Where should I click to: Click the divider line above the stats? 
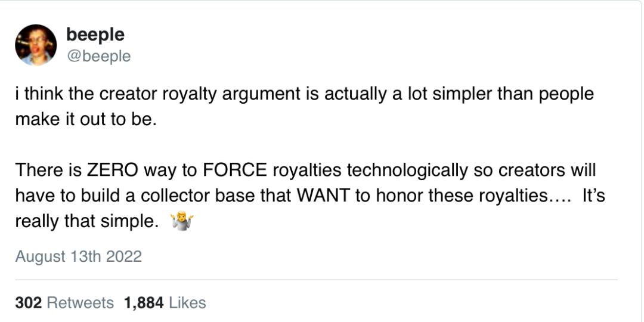click(316, 280)
